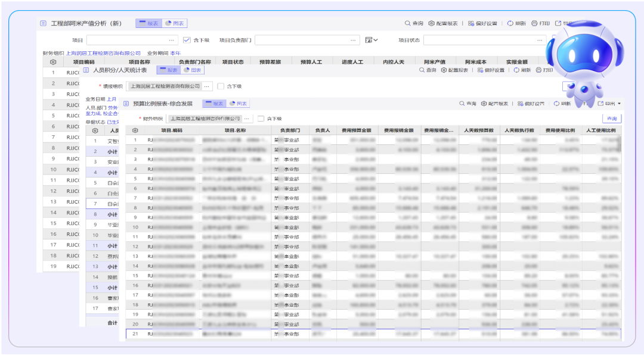Click the gear icon in the 工程部阿米产值分析 table header
Image resolution: width=644 pixels, height=355 pixels.
tap(53, 62)
